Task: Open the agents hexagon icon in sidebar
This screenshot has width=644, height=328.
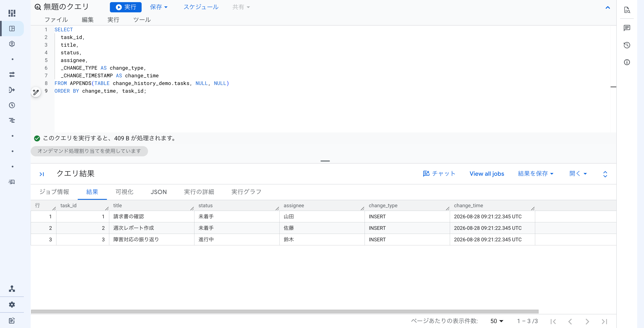Action: (12, 44)
